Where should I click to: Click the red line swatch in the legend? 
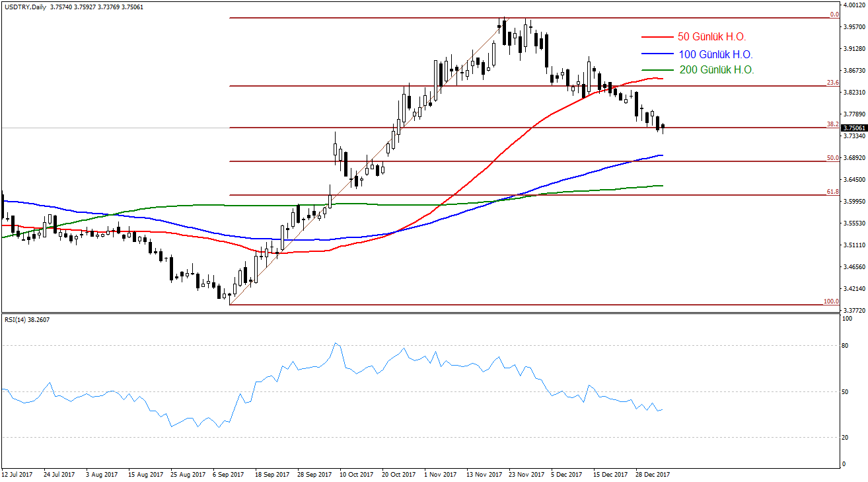coord(657,37)
